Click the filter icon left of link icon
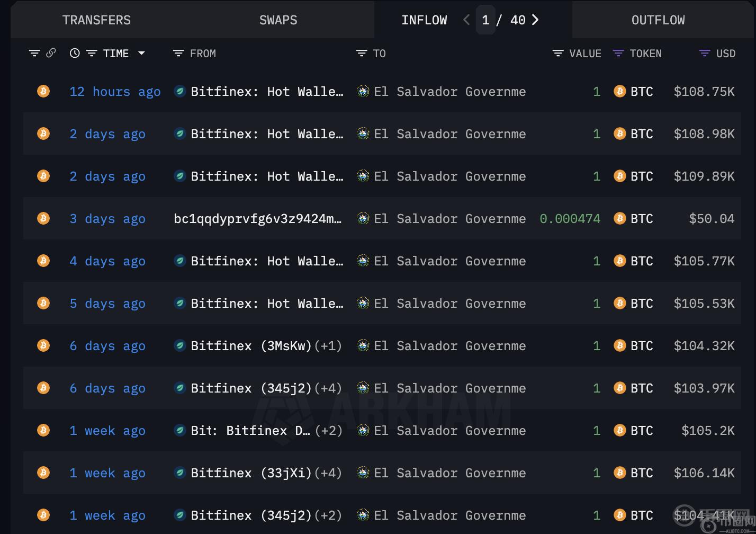Image resolution: width=756 pixels, height=534 pixels. coord(34,53)
